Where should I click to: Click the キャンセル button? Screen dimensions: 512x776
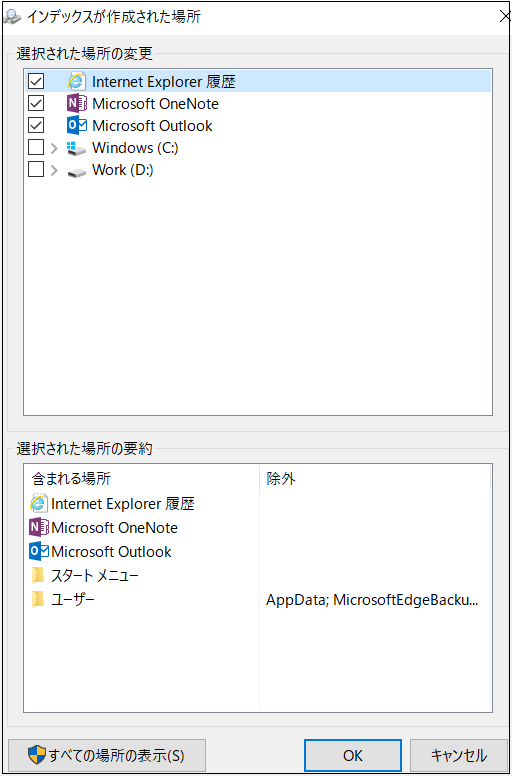click(459, 755)
